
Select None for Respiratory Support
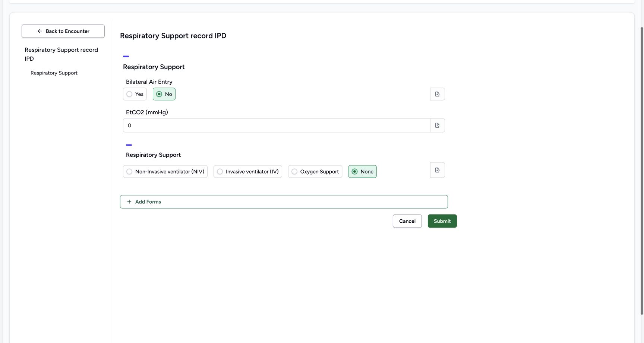click(362, 172)
